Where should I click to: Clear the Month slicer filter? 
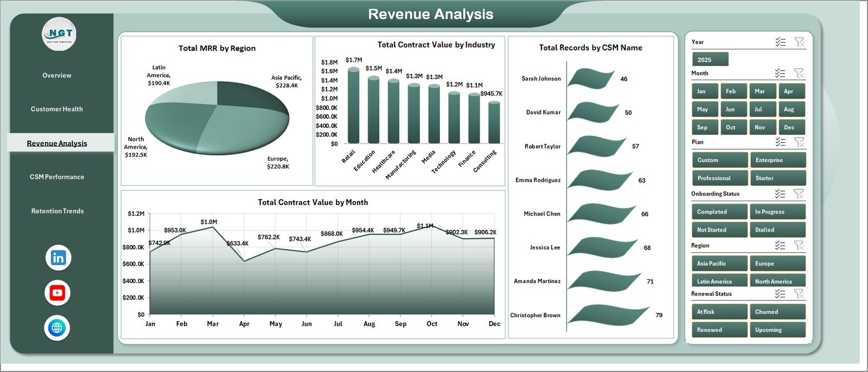tap(799, 73)
